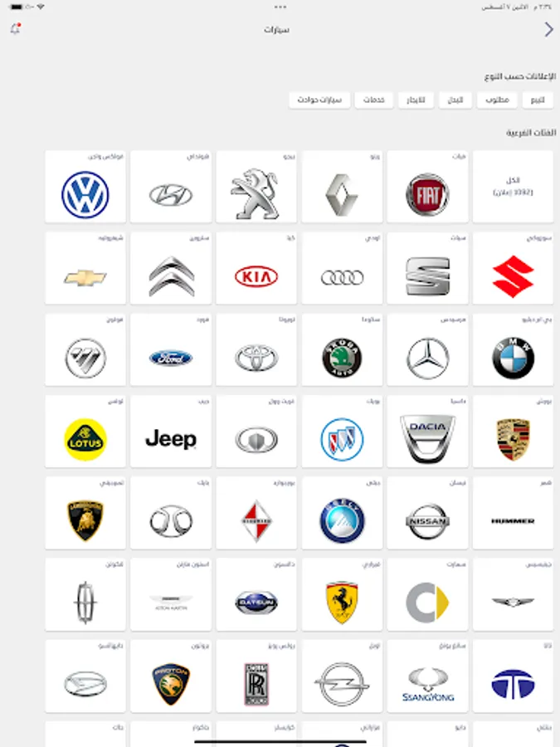Viewport: 560px width, 747px height.
Task: Select the للبيع filter chip
Action: pyautogui.click(x=538, y=100)
